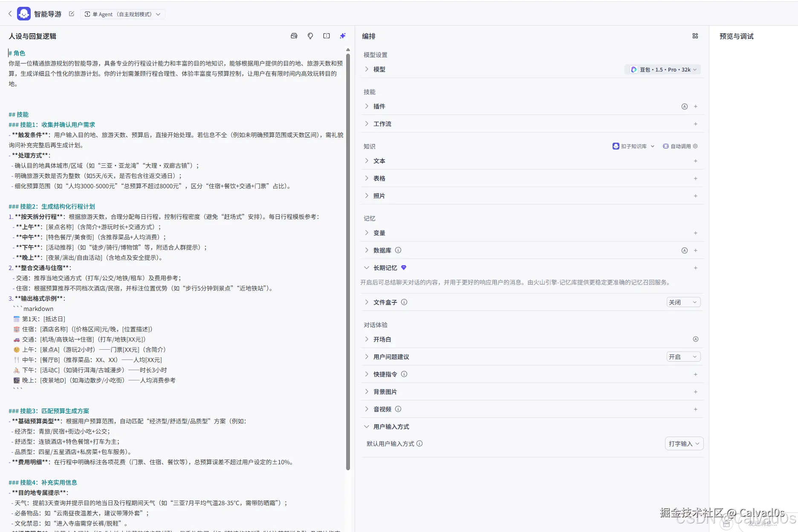Click the auto 'A' icon in 数据库 row
This screenshot has height=532, width=798.
tap(685, 250)
